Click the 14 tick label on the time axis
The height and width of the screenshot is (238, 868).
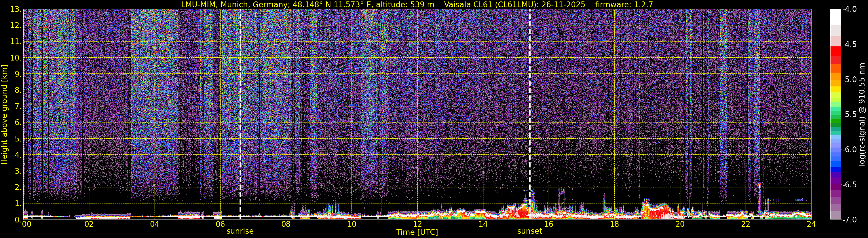[x=483, y=224]
